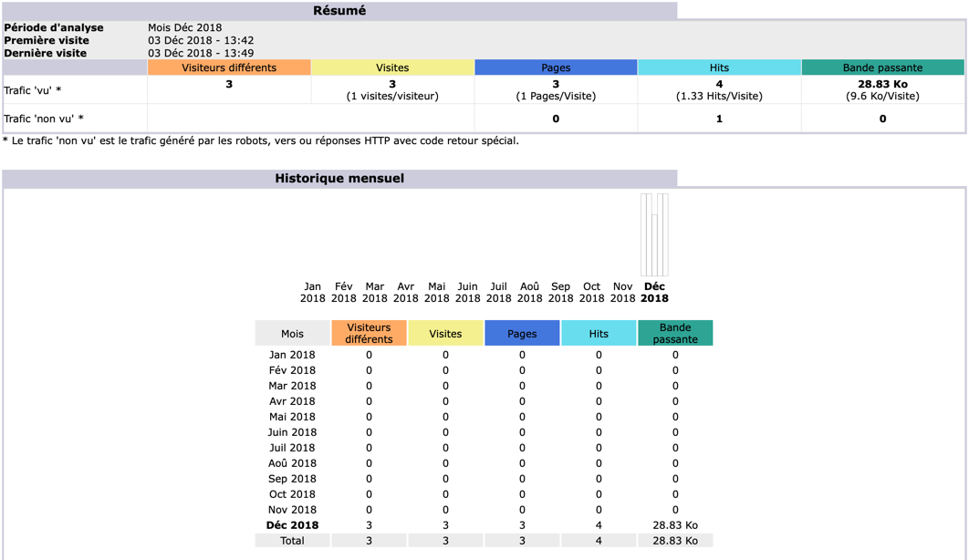The width and height of the screenshot is (969, 560).
Task: Click the Mois column header
Action: click(x=292, y=334)
